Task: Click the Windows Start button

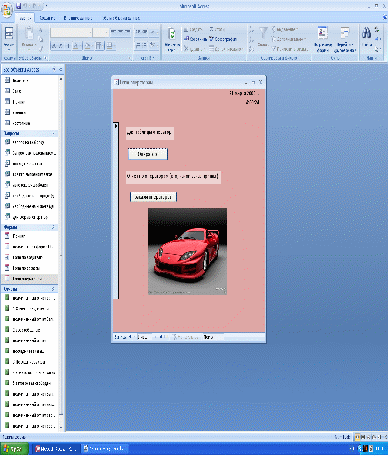Action: pos(14,449)
